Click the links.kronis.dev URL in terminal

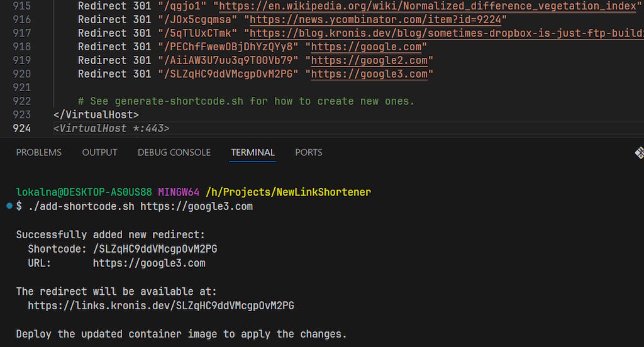click(x=161, y=306)
